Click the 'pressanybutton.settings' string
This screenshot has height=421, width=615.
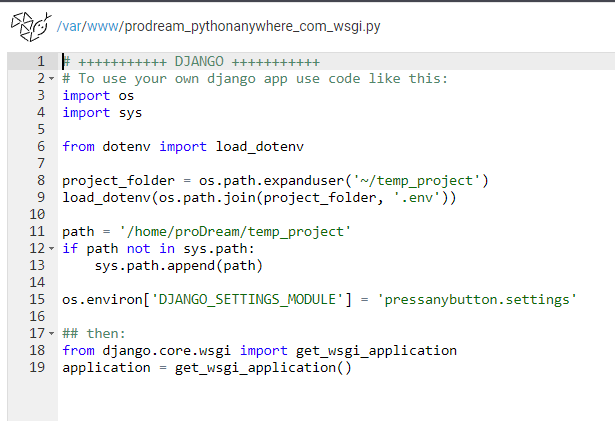pyautogui.click(x=477, y=300)
